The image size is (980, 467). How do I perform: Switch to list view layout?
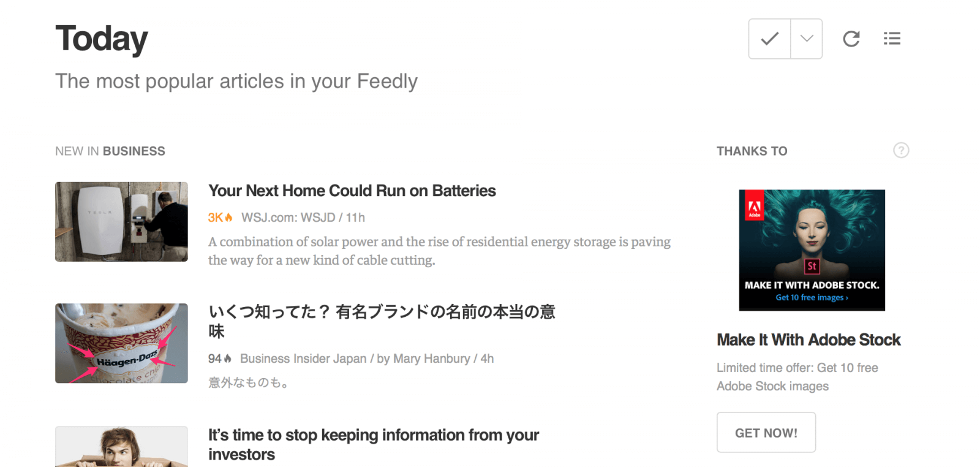pos(892,38)
